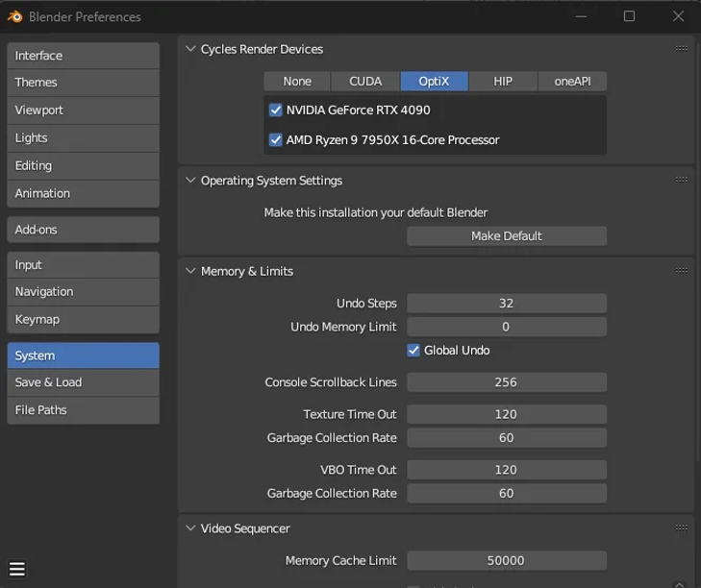Disable the NVIDIA GeForce RTX 4090 device

(276, 110)
